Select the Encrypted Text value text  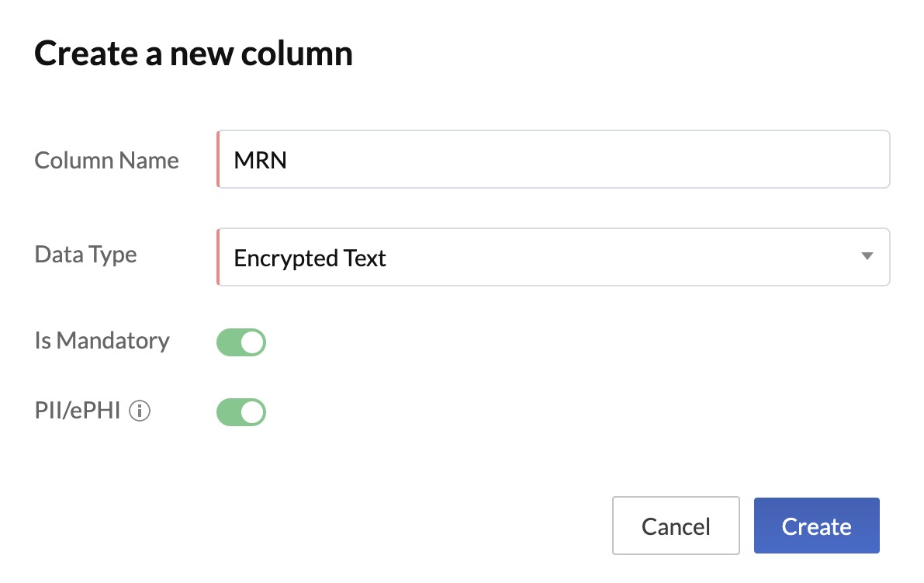pos(310,258)
